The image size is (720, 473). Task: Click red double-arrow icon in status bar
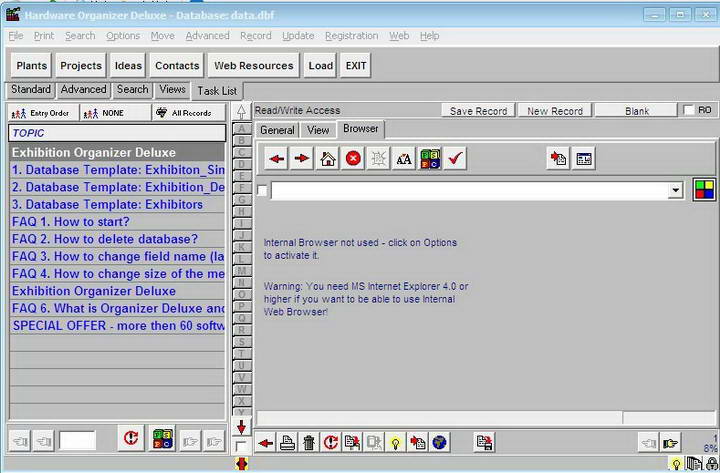point(242,463)
